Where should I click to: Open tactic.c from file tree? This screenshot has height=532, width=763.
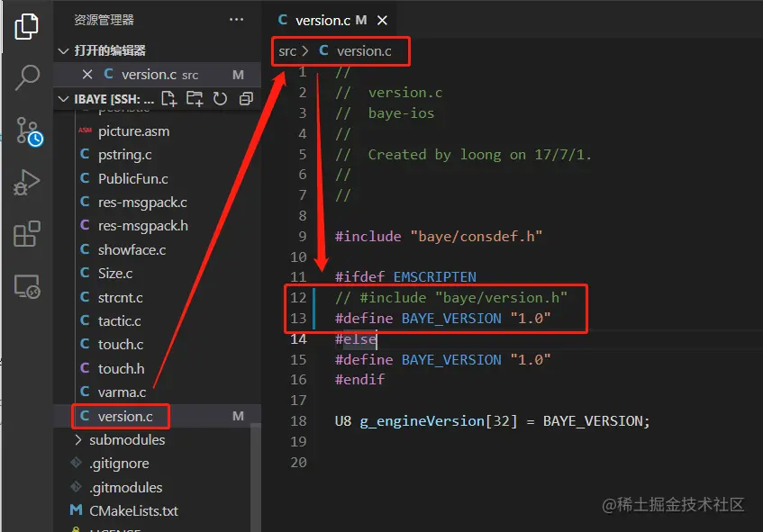pos(120,321)
